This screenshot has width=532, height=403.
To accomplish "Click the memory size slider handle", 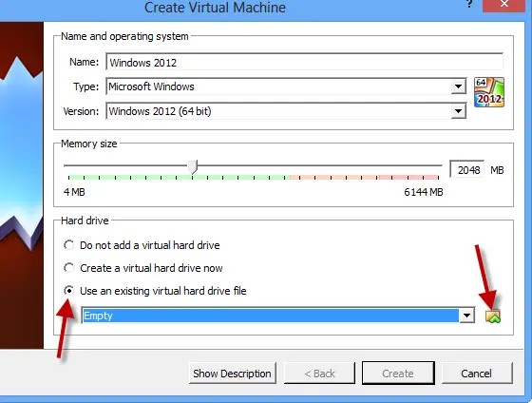I will [x=193, y=167].
